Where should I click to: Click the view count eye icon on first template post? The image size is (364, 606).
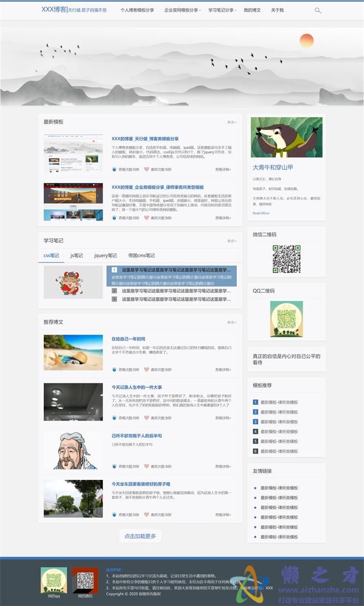114,169
